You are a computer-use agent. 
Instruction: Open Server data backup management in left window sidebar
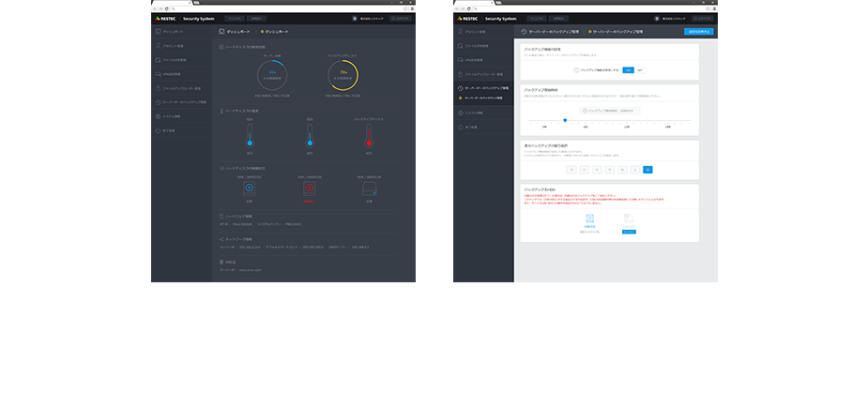point(181,102)
